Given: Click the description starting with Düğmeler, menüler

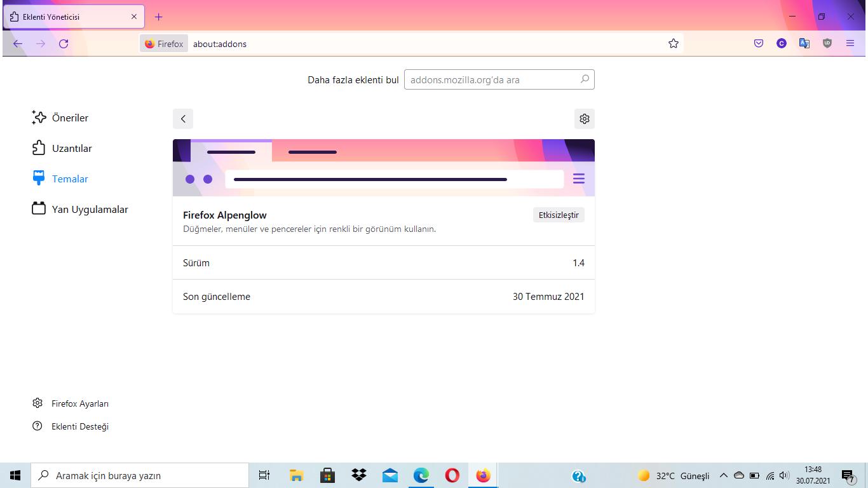Looking at the screenshot, I should 309,229.
